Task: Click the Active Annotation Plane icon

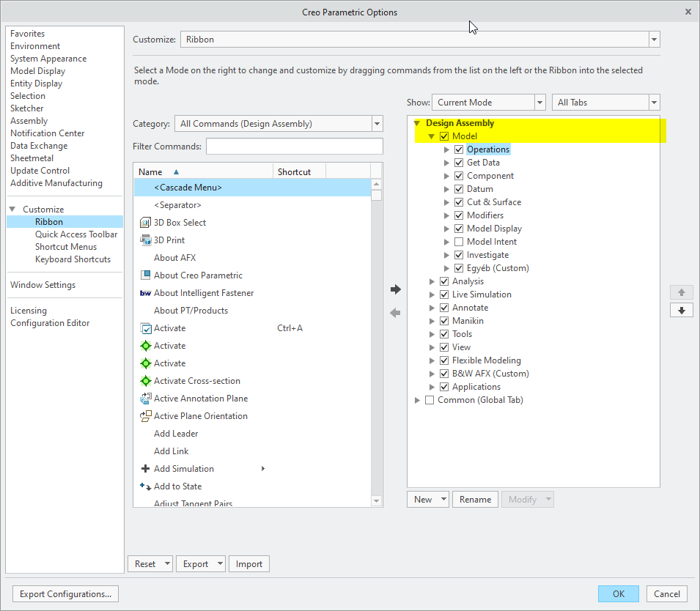Action: click(x=146, y=398)
